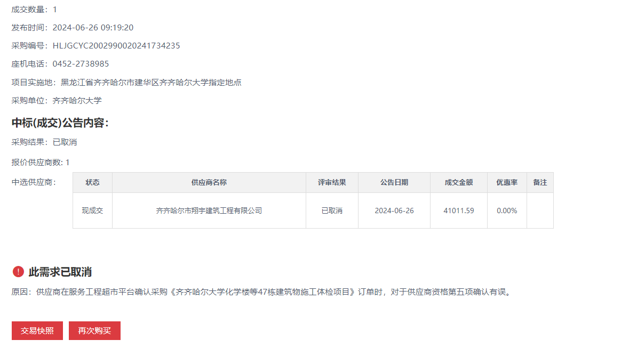Click the 成交金额 column header

pyautogui.click(x=458, y=182)
